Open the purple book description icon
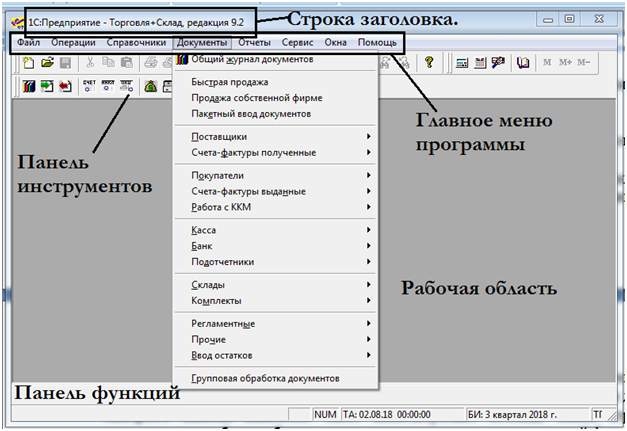This screenshot has height=431, width=627. (523, 62)
